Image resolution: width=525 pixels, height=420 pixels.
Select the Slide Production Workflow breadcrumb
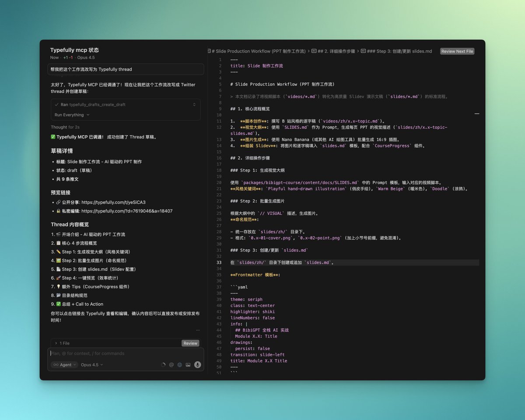(258, 51)
